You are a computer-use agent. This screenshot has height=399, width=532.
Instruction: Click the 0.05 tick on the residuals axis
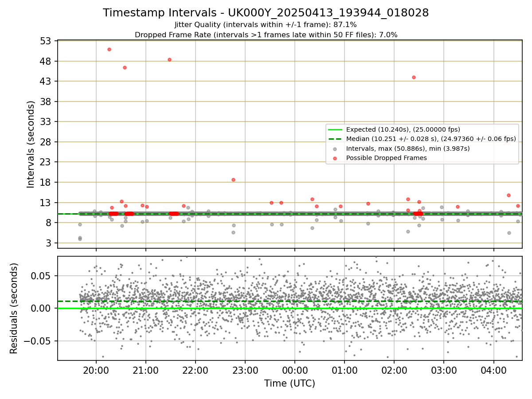point(42,276)
